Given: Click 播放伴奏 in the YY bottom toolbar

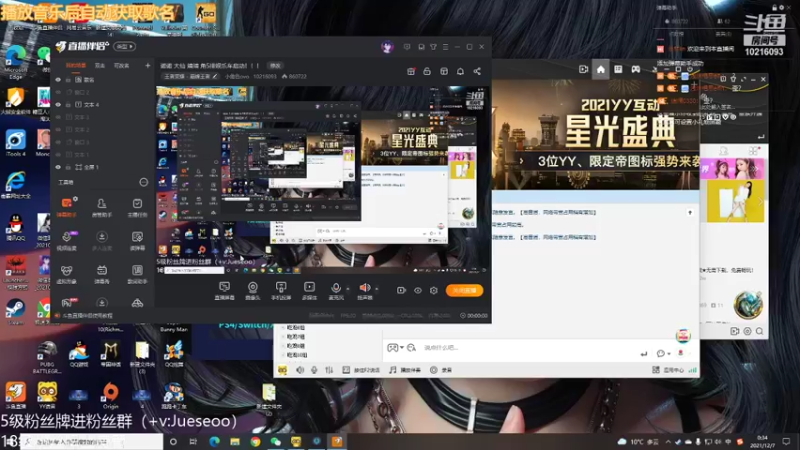Looking at the screenshot, I should [x=405, y=370].
